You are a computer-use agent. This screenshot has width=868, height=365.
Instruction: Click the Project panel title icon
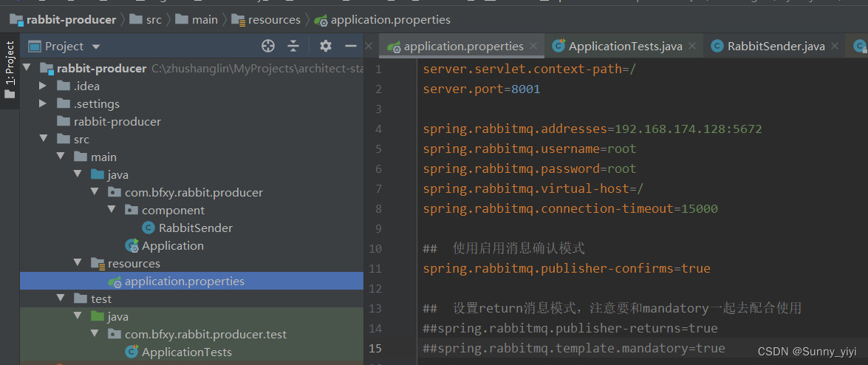(35, 47)
